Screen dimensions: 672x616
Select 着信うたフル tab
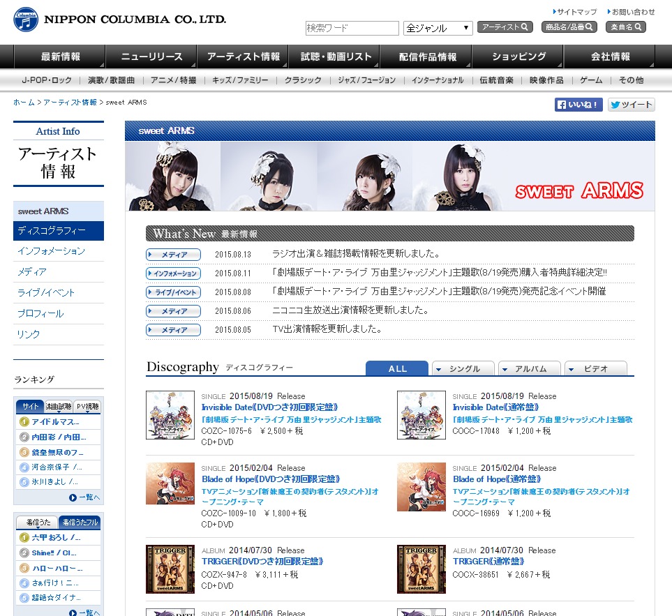[x=80, y=523]
